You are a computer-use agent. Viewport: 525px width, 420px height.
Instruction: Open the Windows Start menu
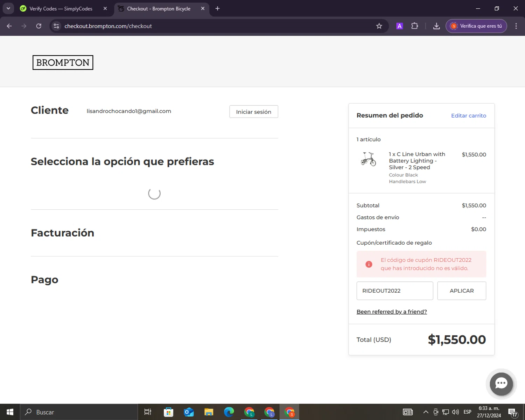(10, 412)
